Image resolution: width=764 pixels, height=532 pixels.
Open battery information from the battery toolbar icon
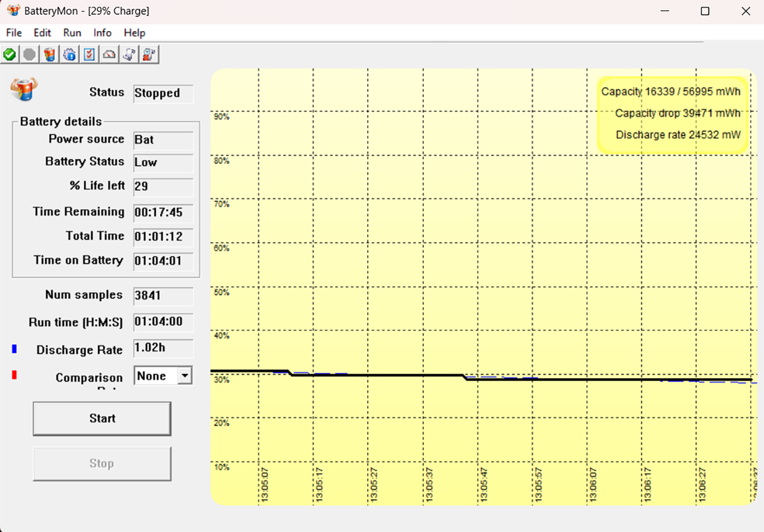(x=50, y=55)
